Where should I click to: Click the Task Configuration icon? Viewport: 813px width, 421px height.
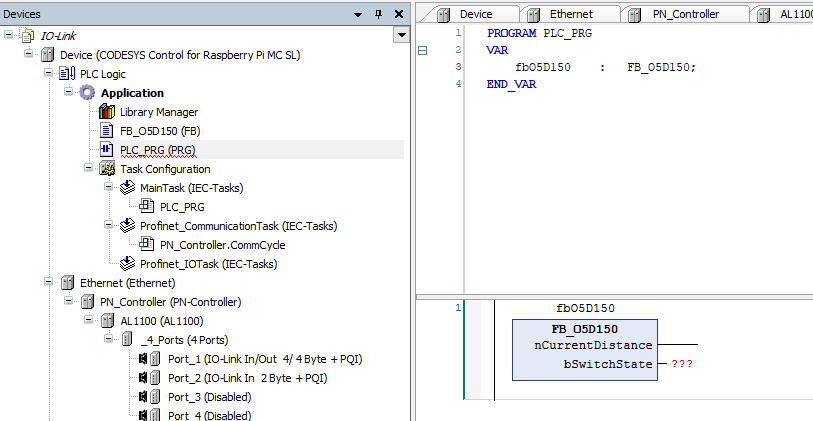(x=107, y=169)
